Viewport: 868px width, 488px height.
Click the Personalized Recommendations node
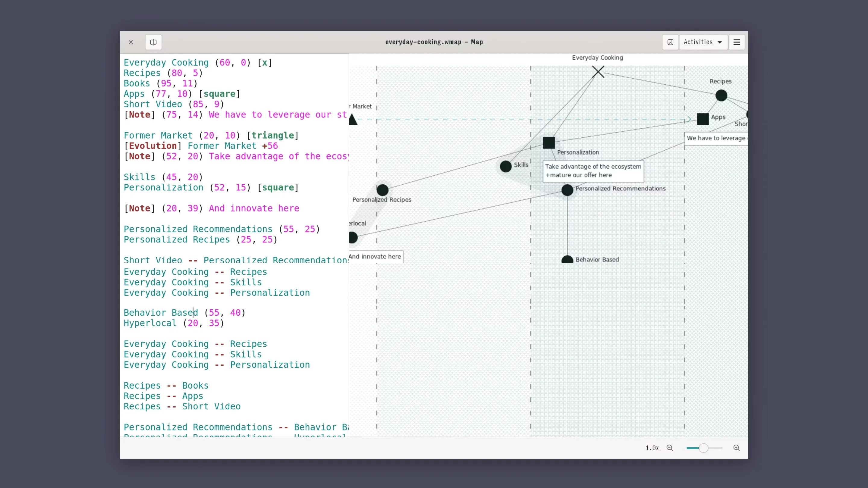(x=567, y=190)
